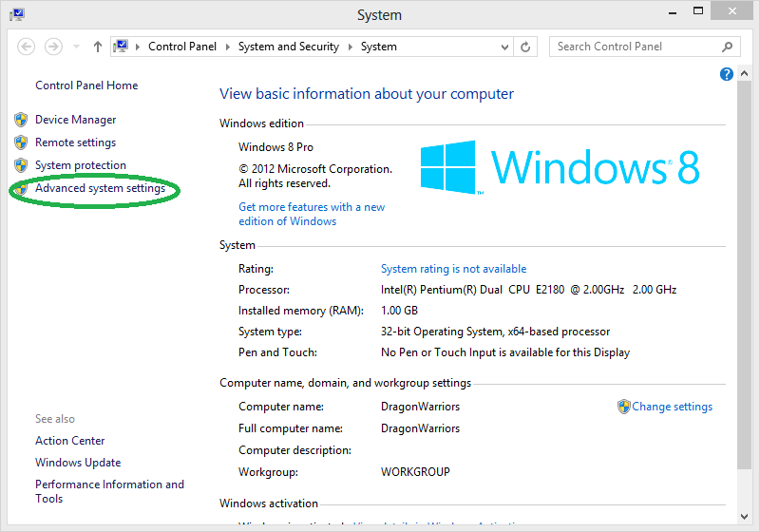Open Windows Update
This screenshot has width=760, height=532.
click(78, 463)
